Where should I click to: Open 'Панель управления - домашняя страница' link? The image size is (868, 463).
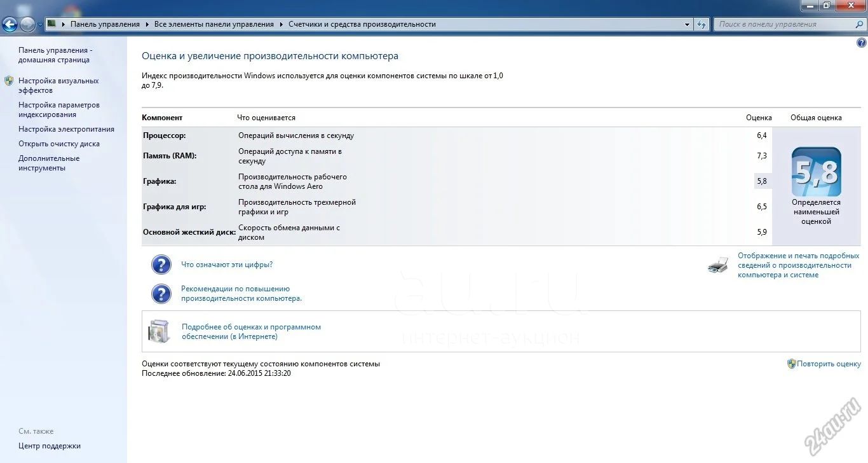click(55, 55)
